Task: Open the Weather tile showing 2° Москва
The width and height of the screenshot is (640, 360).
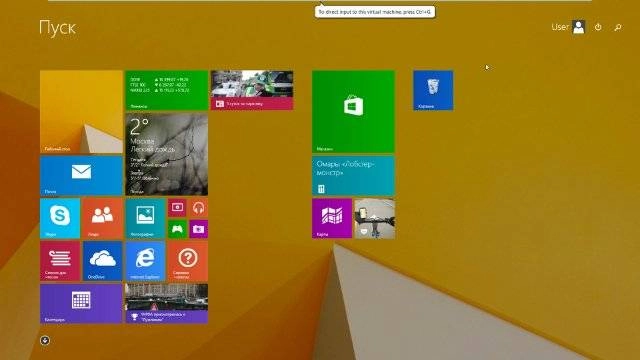Action: 167,154
